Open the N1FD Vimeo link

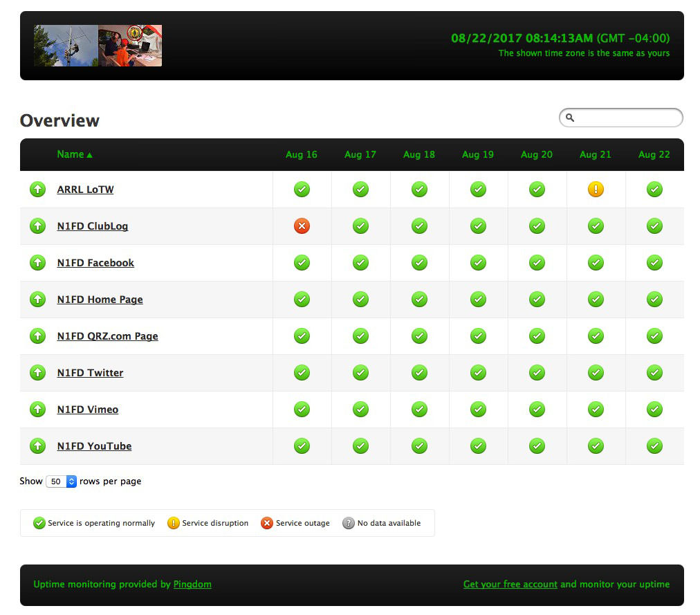pos(87,409)
